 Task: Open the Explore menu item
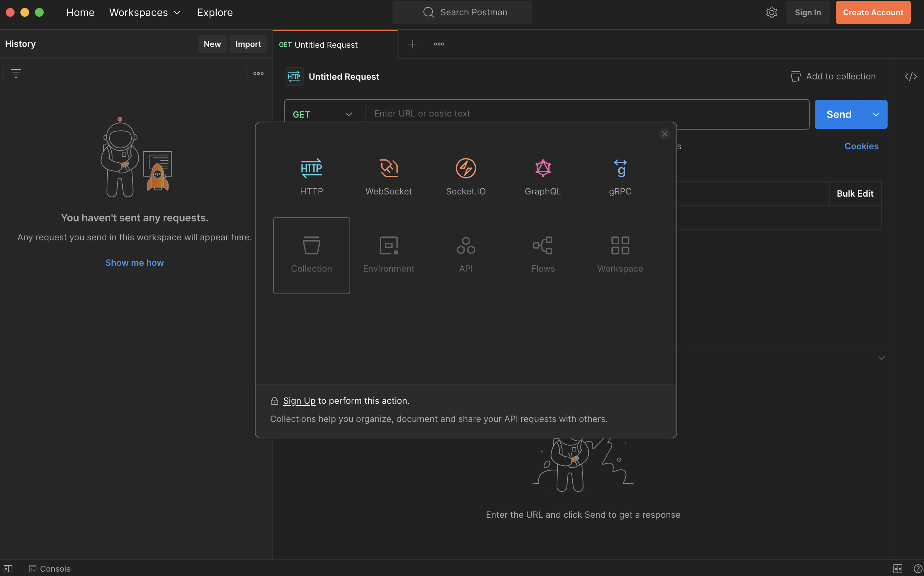click(x=214, y=12)
